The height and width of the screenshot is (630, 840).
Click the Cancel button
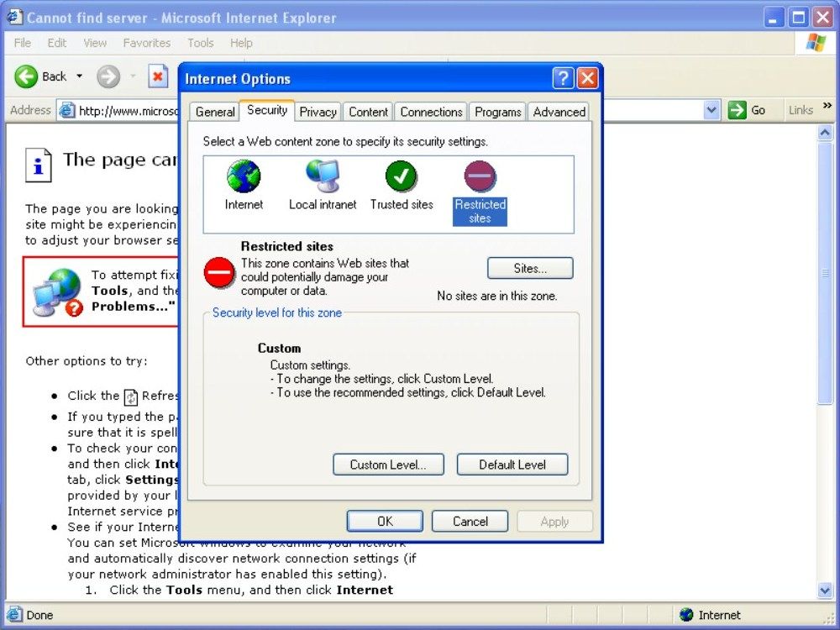click(470, 522)
